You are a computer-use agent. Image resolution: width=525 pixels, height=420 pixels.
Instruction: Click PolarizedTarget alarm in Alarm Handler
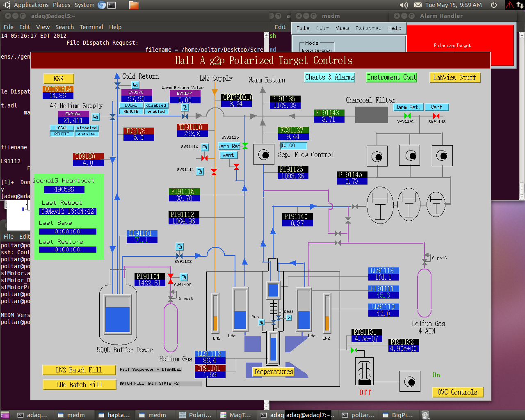[x=460, y=45]
